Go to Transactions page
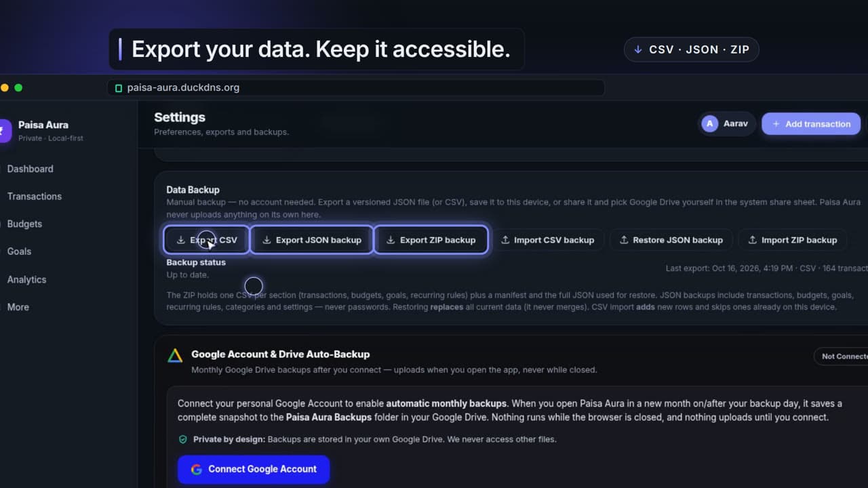The height and width of the screenshot is (488, 868). 34,197
